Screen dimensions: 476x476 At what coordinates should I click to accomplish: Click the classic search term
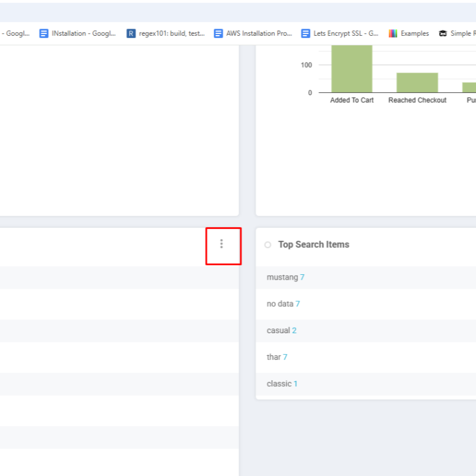coord(278,384)
